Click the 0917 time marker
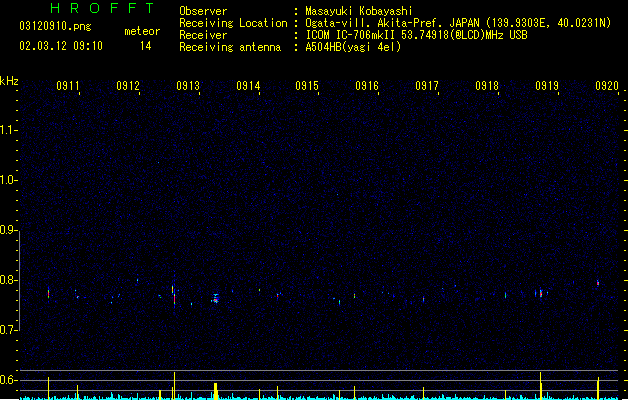 pyautogui.click(x=427, y=86)
